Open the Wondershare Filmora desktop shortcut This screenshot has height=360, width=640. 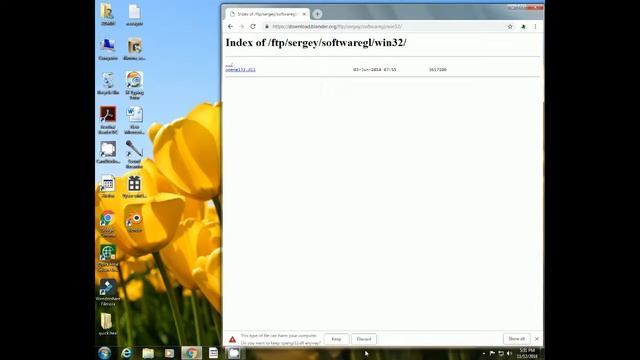click(108, 292)
